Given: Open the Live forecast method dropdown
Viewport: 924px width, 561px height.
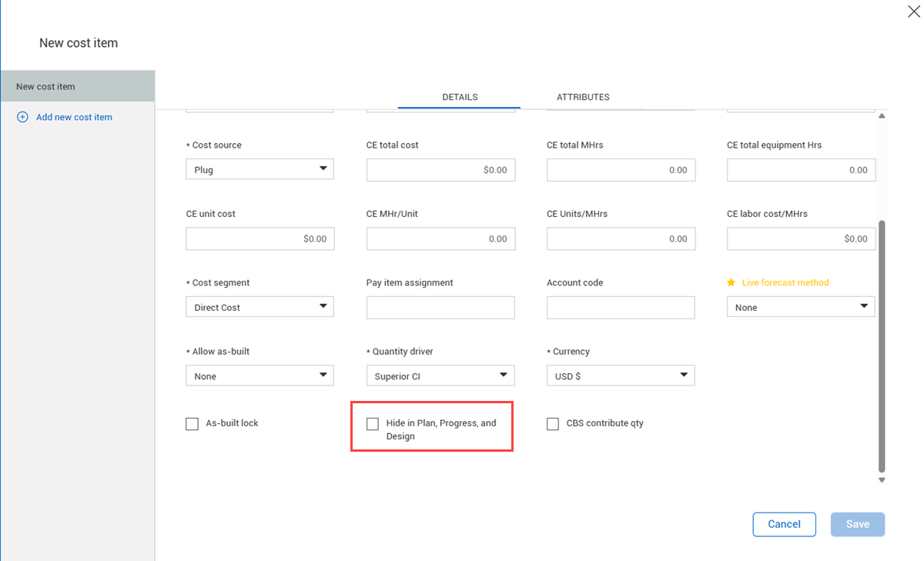Looking at the screenshot, I should pyautogui.click(x=800, y=307).
